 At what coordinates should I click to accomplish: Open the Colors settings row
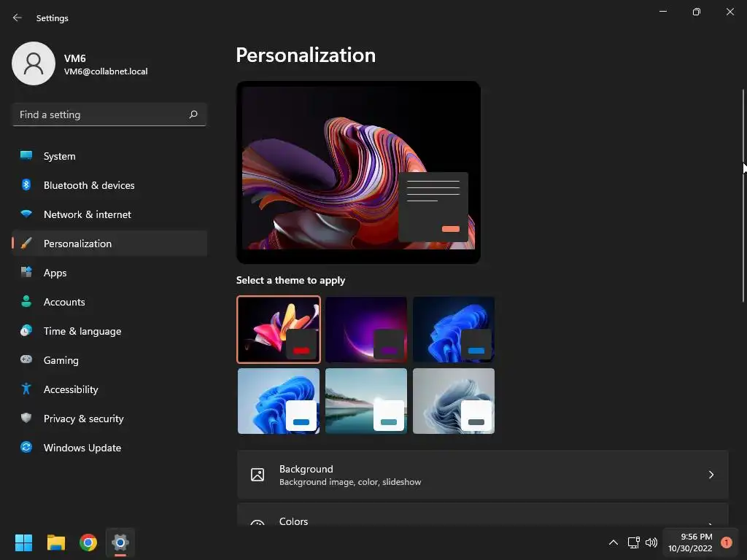click(483, 515)
